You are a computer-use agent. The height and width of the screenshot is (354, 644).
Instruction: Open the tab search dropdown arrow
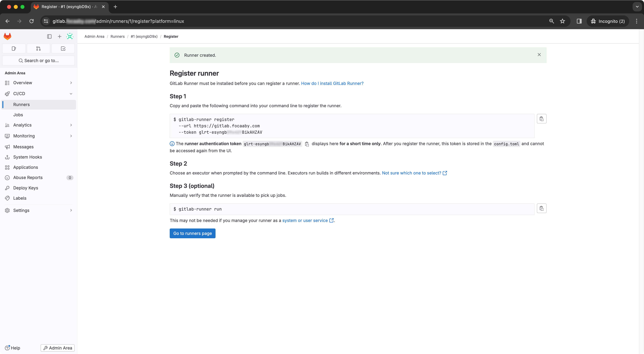tap(637, 7)
